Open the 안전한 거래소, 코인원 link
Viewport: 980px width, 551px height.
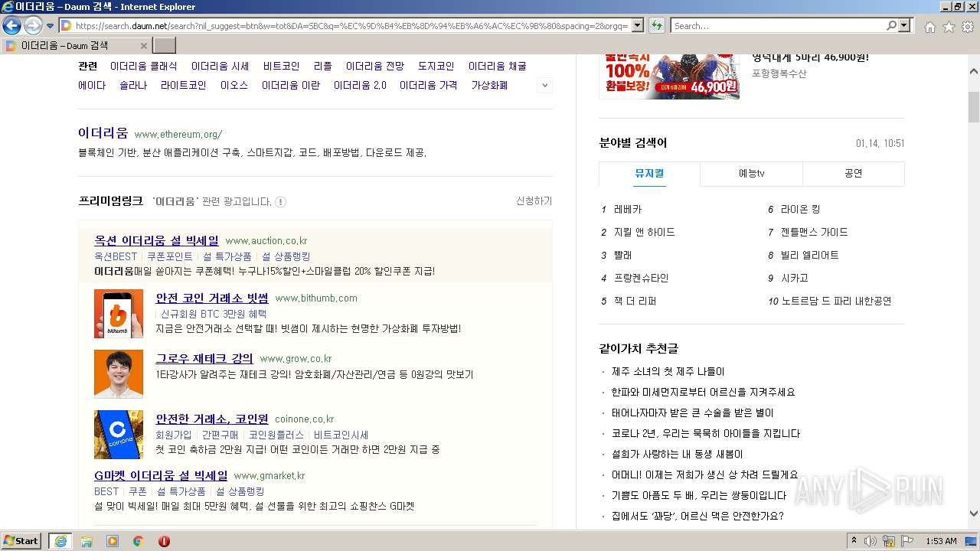pos(212,419)
